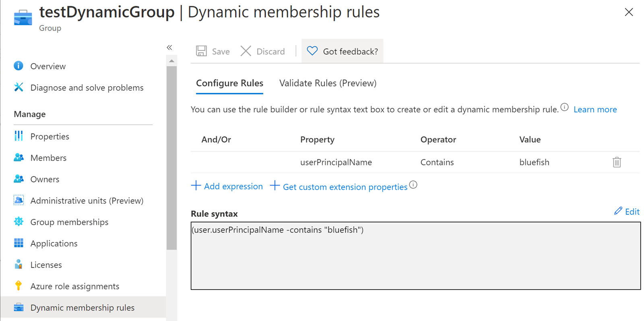This screenshot has height=321, width=644.
Task: Click info icon next to custom extension properties
Action: tap(413, 185)
